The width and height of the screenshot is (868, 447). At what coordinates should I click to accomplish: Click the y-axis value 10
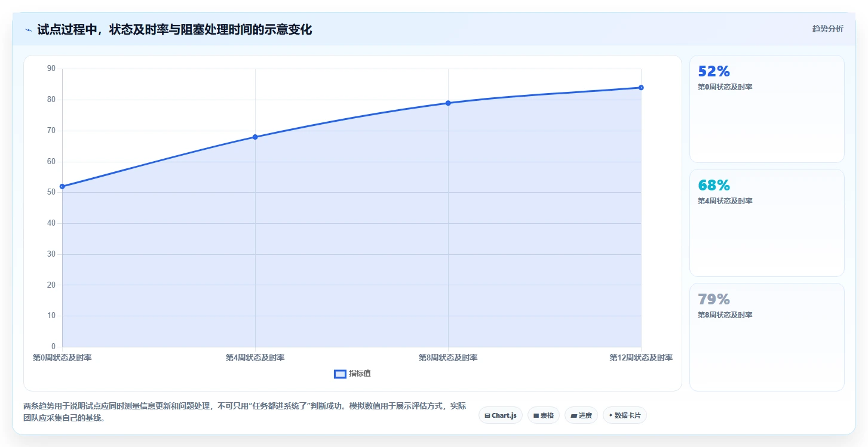tap(51, 316)
